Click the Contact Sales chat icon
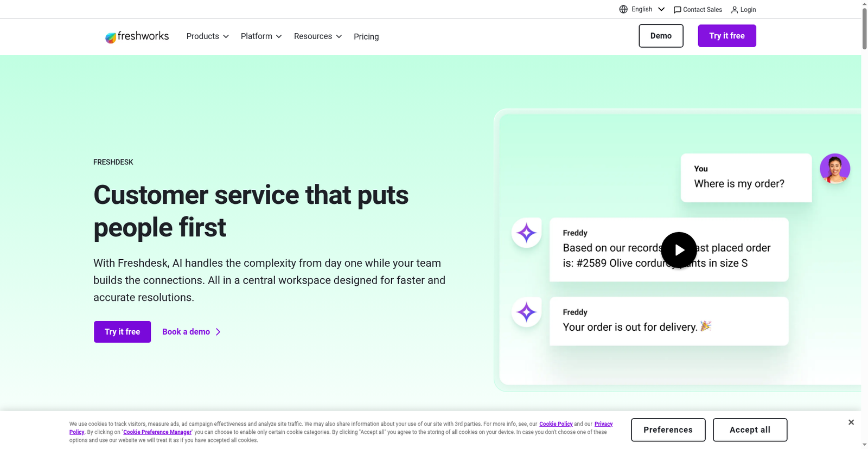Screen dimensions: 868x449 pyautogui.click(x=677, y=10)
